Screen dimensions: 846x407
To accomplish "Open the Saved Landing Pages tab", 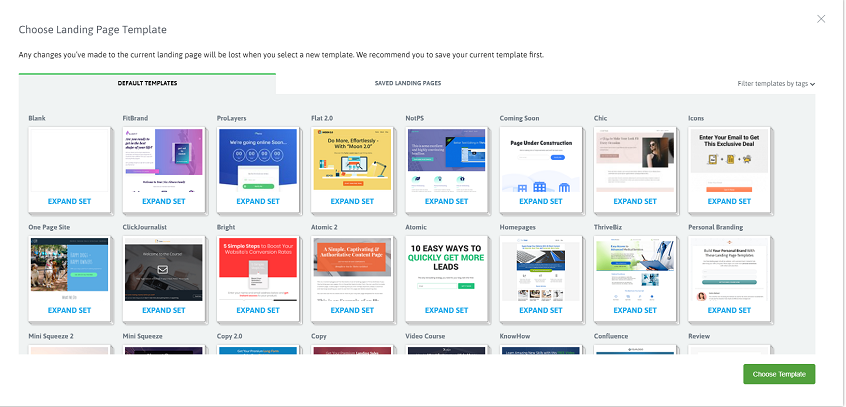I will coord(408,83).
